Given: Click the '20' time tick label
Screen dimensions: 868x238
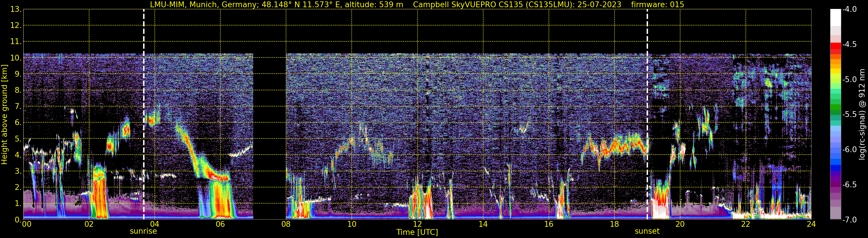Looking at the screenshot, I should click(x=680, y=224).
